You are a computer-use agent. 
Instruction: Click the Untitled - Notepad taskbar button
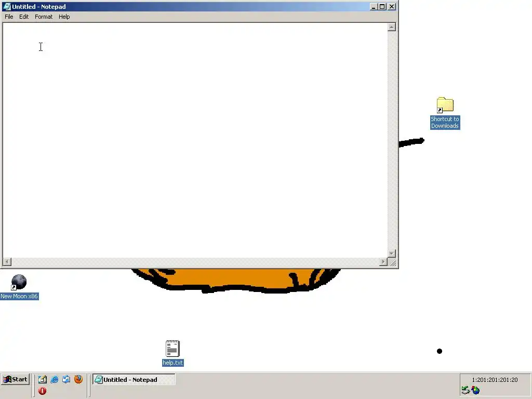pos(134,379)
